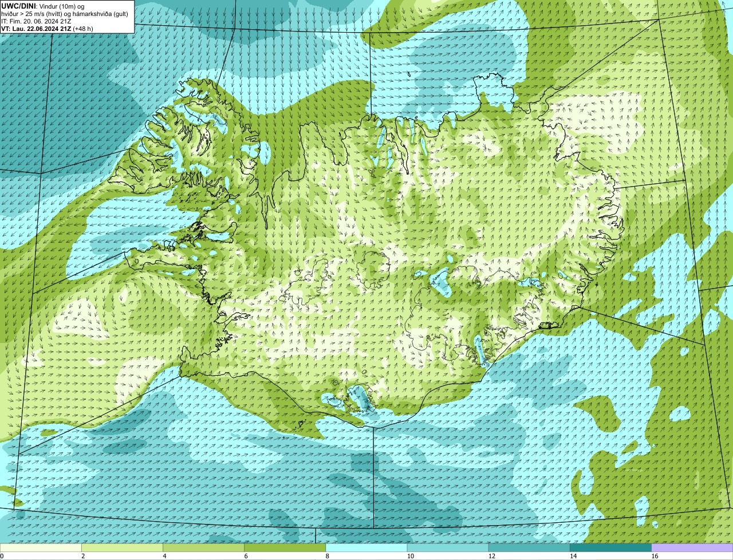Viewport: 733px width, 560px height.
Task: Pick the pale yellow 0–2 m/s color bar segment
Action: point(41,547)
